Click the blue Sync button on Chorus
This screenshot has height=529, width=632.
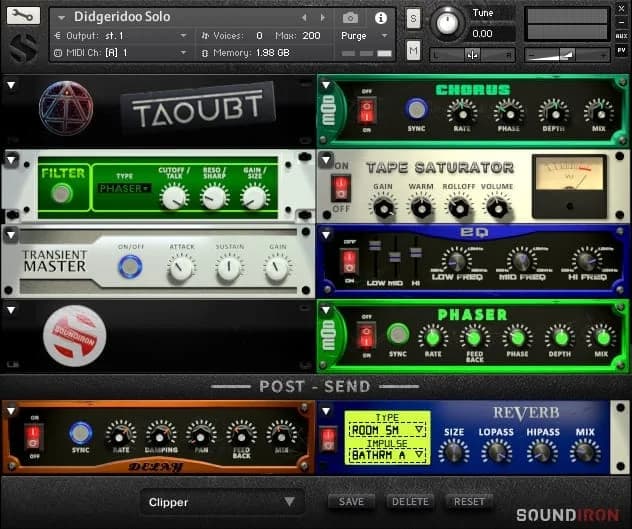(415, 108)
